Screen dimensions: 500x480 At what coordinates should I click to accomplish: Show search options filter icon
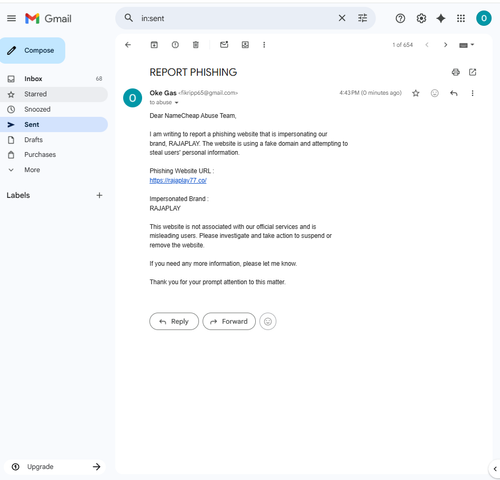(362, 18)
